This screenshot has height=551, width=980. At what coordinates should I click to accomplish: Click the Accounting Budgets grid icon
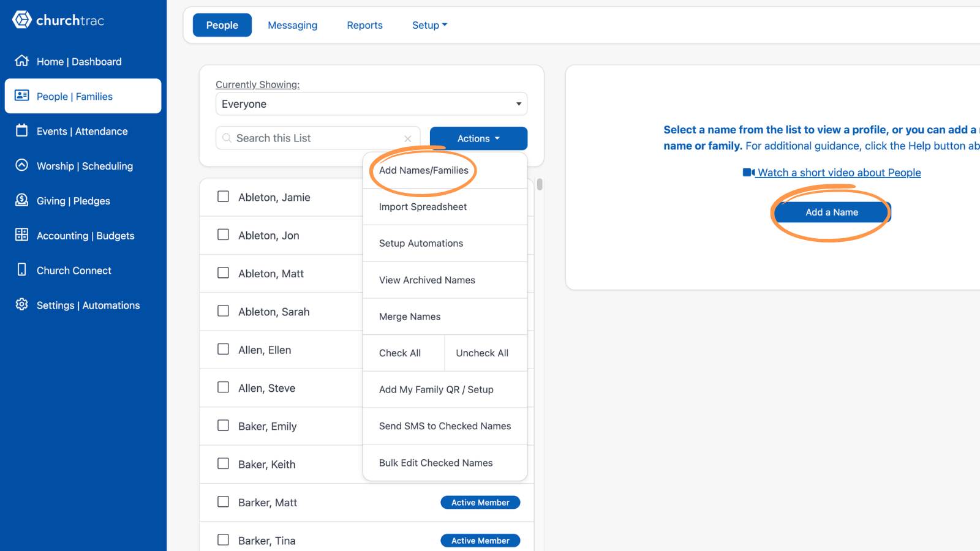coord(22,235)
